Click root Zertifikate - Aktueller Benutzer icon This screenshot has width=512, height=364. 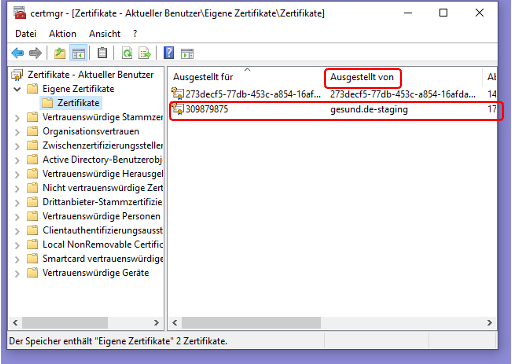[17, 75]
